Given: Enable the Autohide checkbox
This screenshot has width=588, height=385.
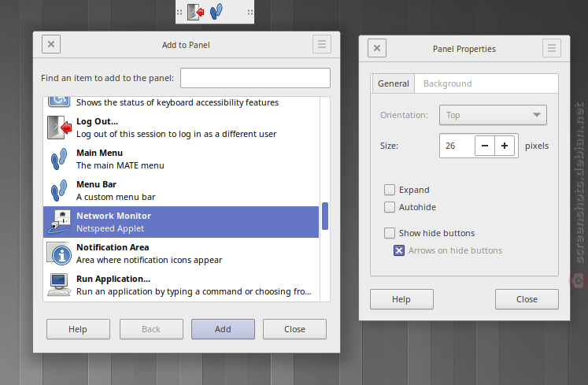Looking at the screenshot, I should (x=390, y=207).
